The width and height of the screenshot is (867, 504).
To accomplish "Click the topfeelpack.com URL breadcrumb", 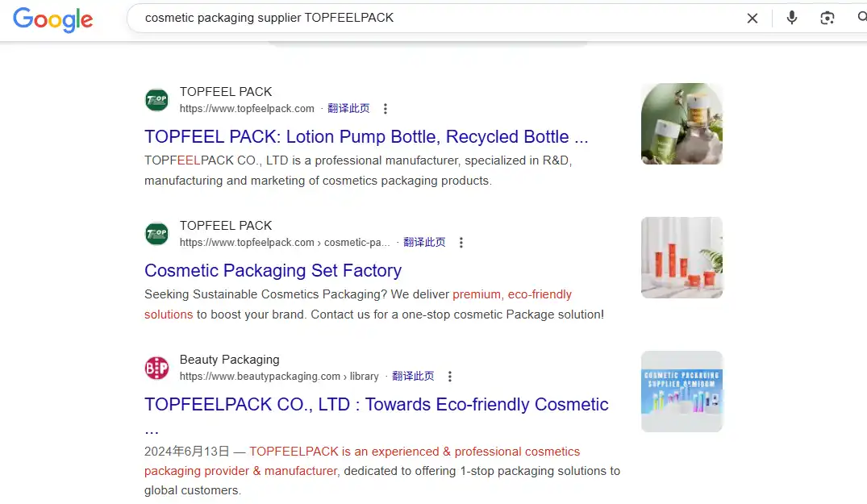I will point(247,108).
